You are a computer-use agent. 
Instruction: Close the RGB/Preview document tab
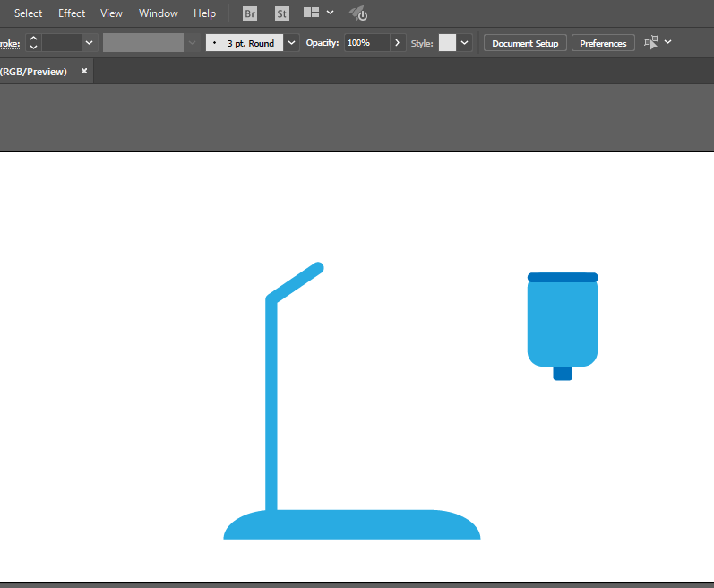(84, 71)
